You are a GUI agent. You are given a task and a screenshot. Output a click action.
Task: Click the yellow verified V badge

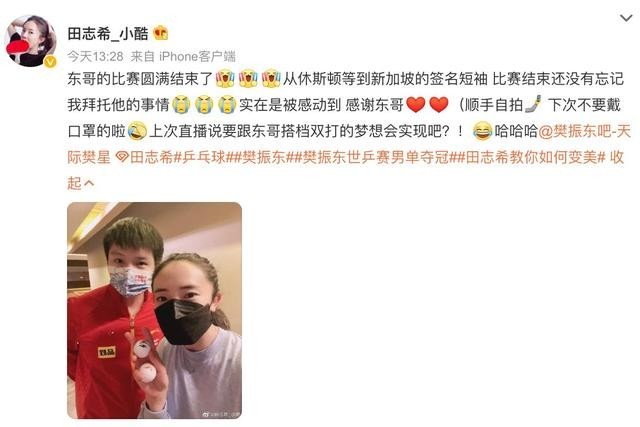50,62
